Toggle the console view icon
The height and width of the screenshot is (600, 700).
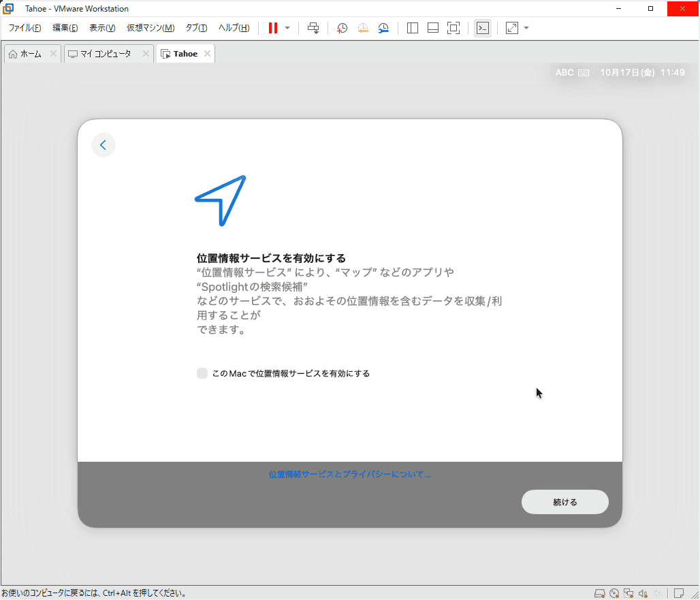[482, 28]
